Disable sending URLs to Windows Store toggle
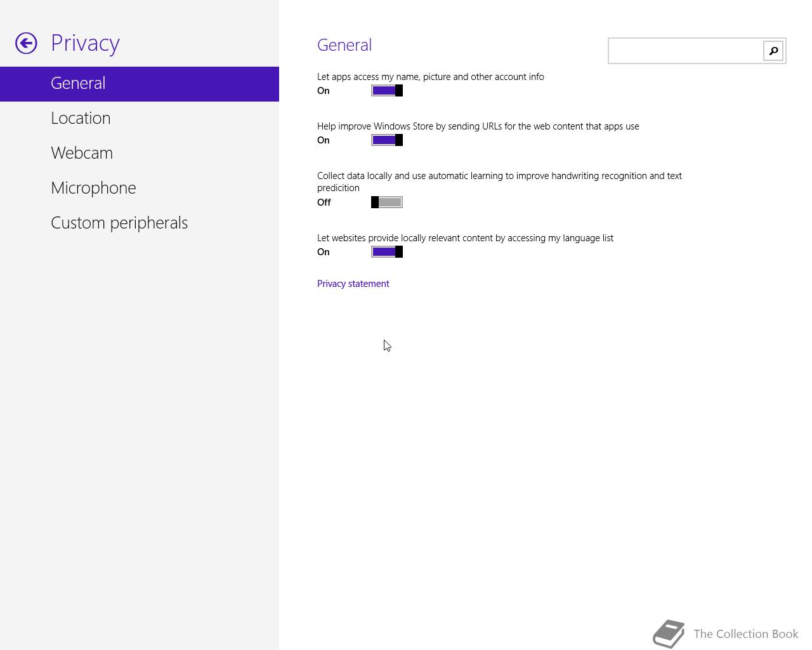 [387, 140]
